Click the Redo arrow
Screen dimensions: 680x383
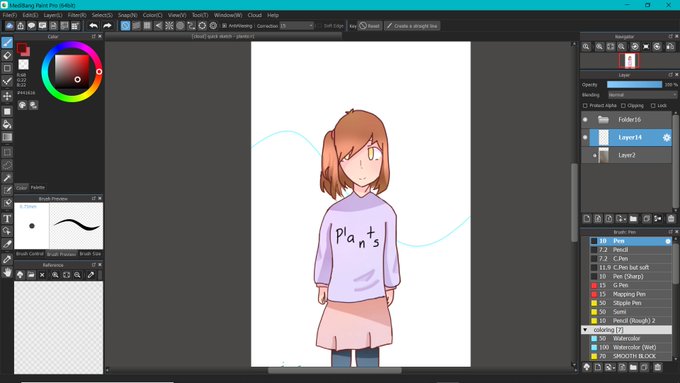(107, 26)
